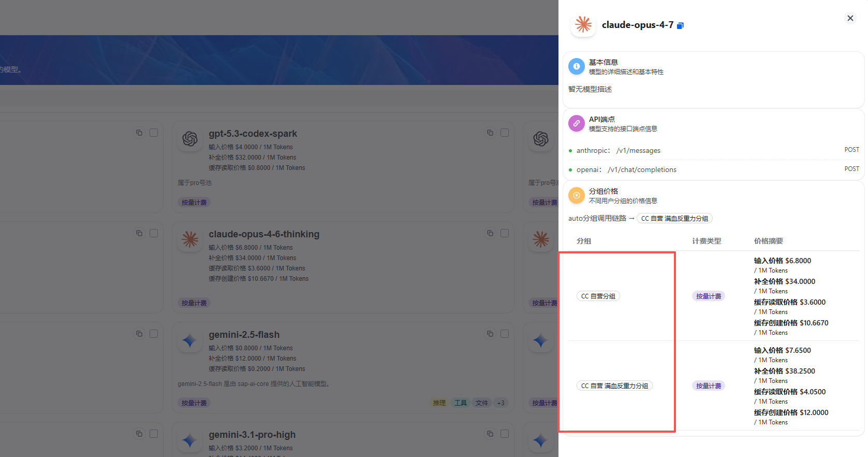Click 按量计费 badge in 满血反重力分组 row

[x=709, y=386]
